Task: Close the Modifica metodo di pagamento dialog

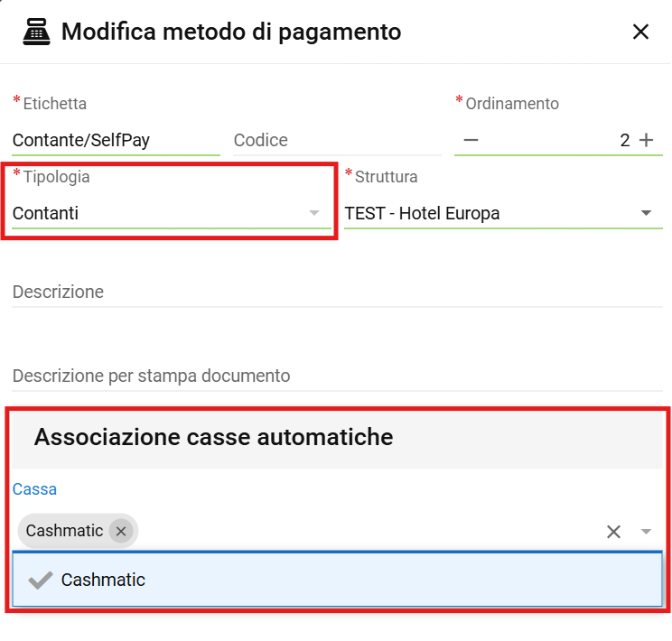Action: (640, 33)
